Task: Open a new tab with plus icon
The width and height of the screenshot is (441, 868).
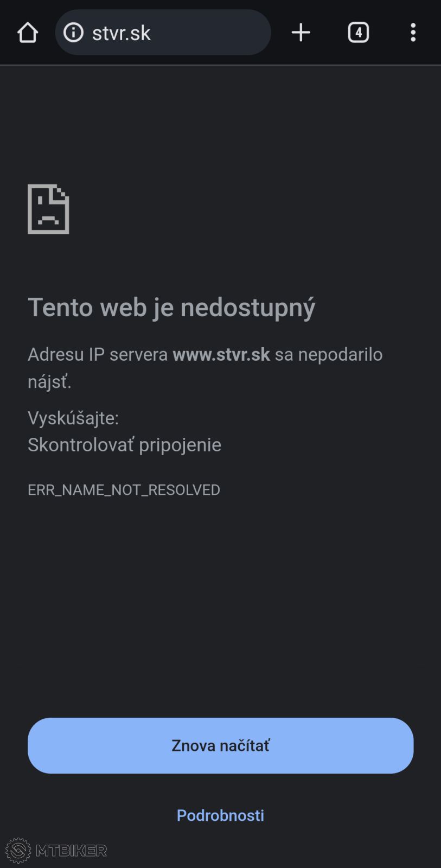Action: [301, 33]
